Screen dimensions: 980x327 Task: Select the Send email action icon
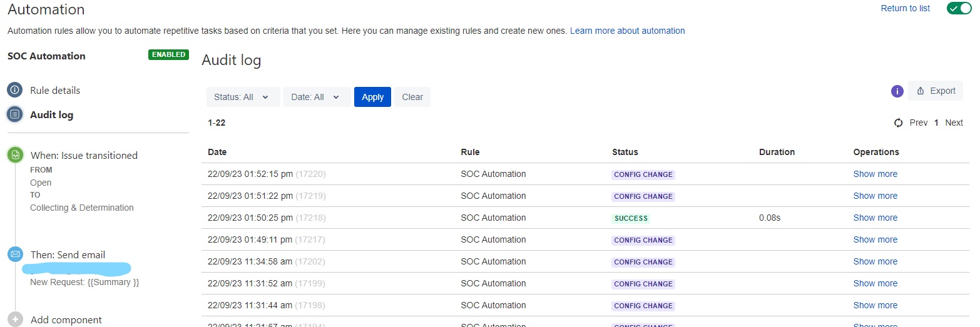15,254
